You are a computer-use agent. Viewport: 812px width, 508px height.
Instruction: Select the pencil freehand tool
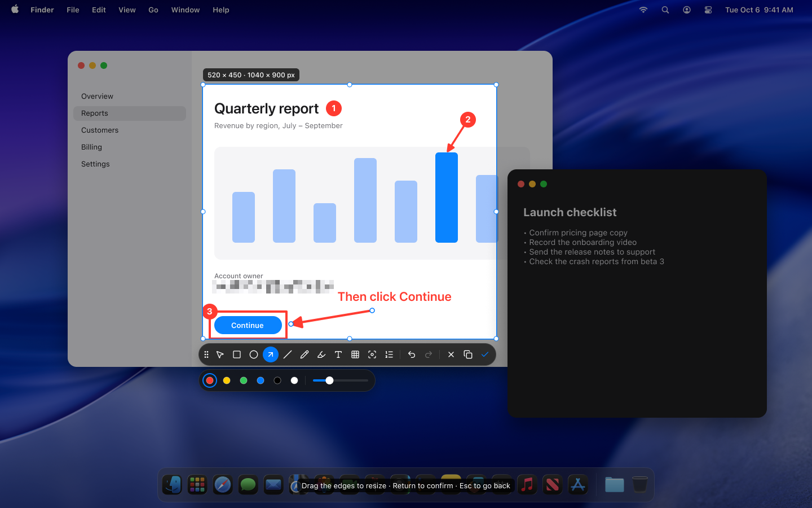304,354
